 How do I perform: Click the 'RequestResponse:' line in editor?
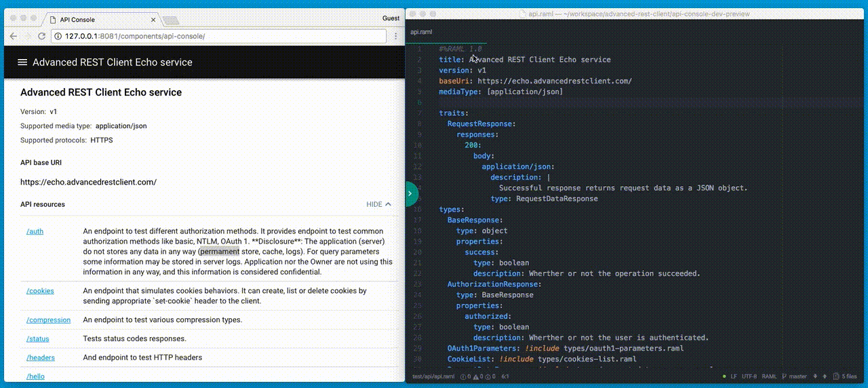pyautogui.click(x=481, y=123)
